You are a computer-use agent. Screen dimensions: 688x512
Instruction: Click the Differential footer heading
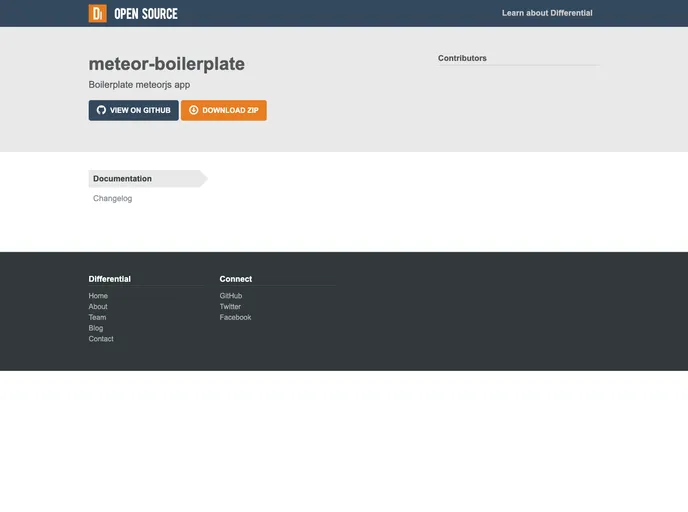pyautogui.click(x=110, y=279)
